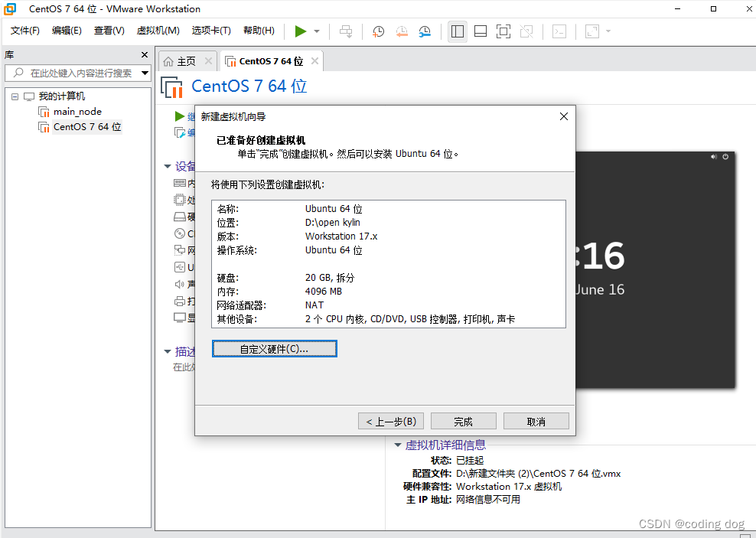Toggle the thumbnail bar visibility
The height and width of the screenshot is (538, 756).
pos(480,31)
